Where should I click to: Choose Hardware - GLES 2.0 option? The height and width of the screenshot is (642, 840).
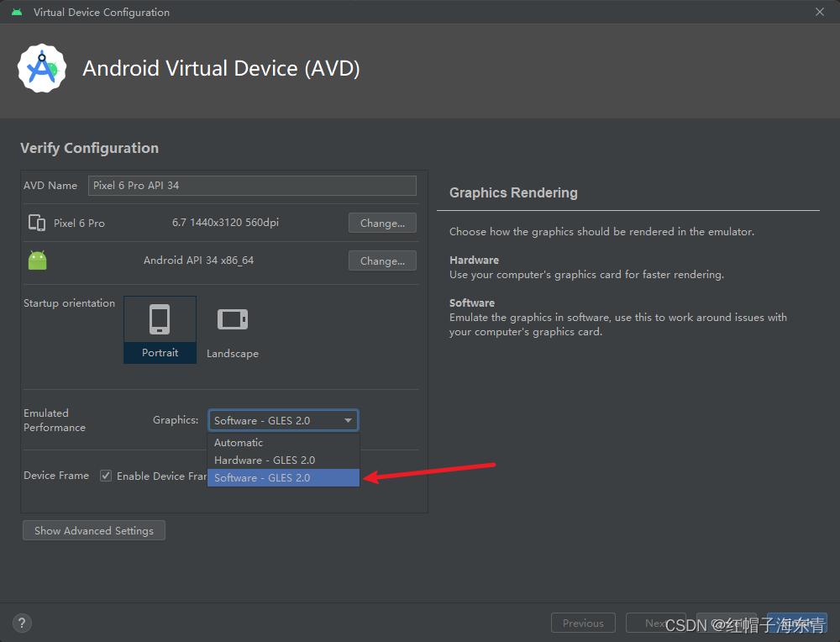coord(283,460)
